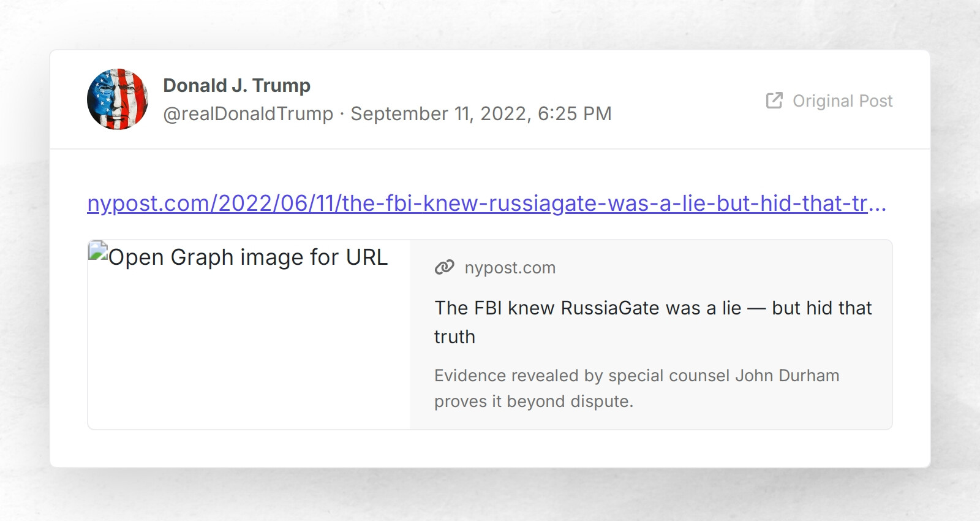Click the @realDonaldTrump handle
Image resolution: width=980 pixels, height=521 pixels.
248,113
